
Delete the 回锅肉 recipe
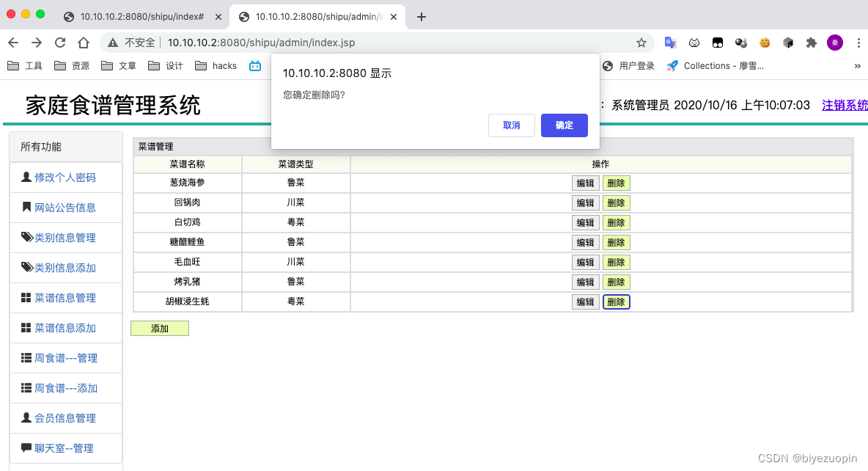point(616,202)
